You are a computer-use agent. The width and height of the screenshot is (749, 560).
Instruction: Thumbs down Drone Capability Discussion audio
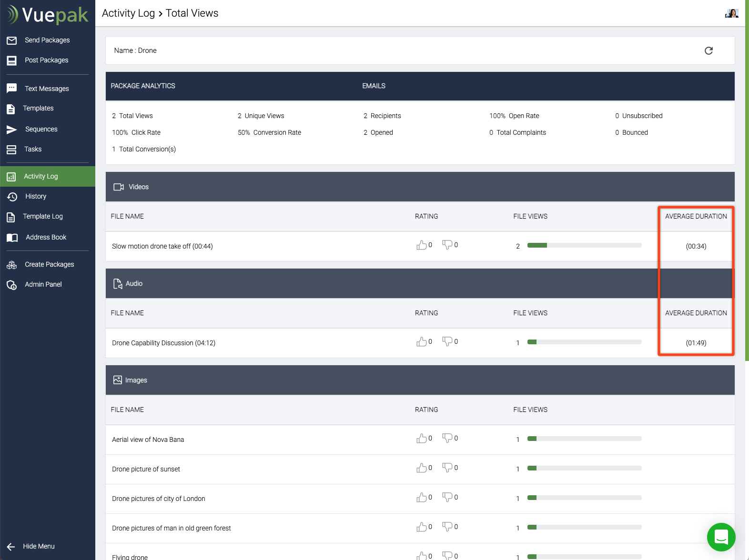(447, 341)
